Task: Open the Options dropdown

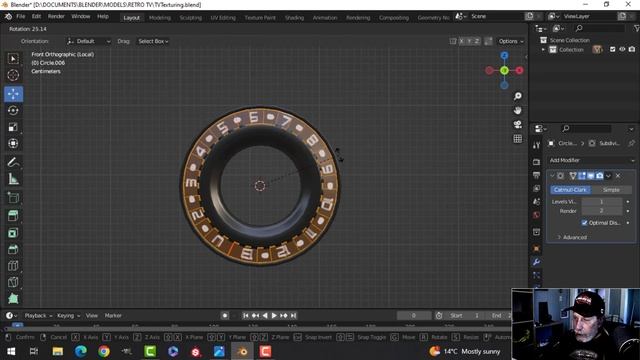Action: [511, 41]
